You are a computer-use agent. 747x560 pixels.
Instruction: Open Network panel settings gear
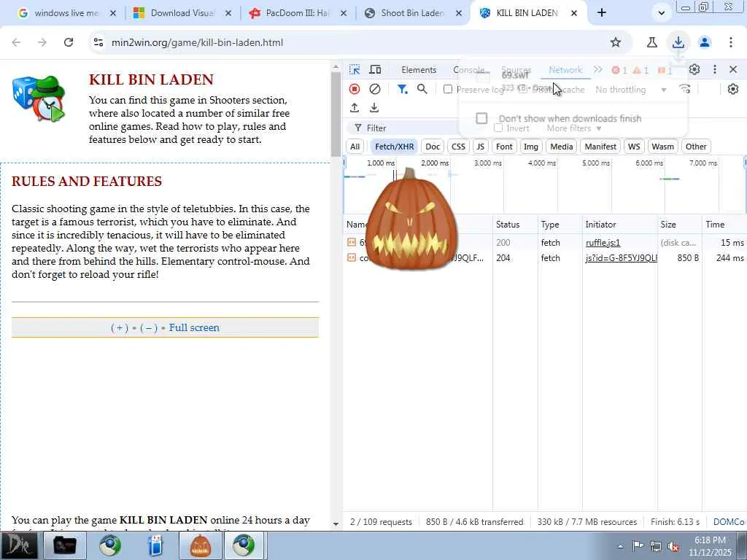pos(733,89)
